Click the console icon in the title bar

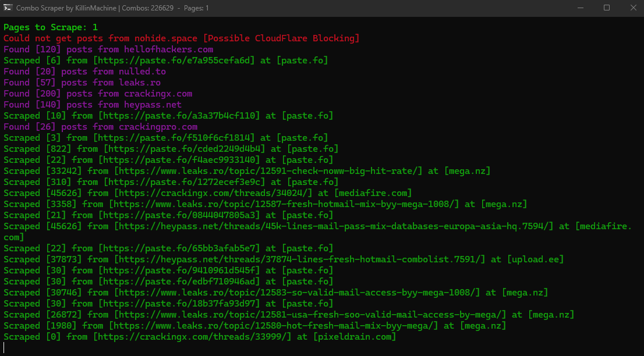tap(8, 8)
